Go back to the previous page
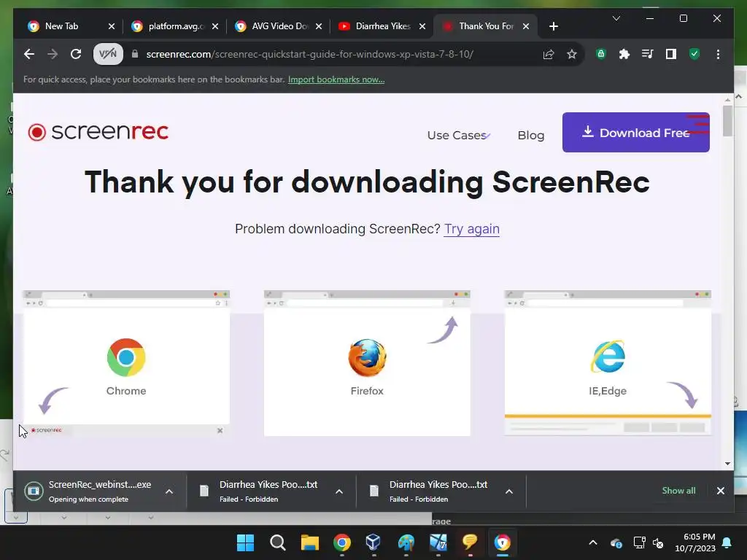747x560 pixels. pyautogui.click(x=29, y=54)
